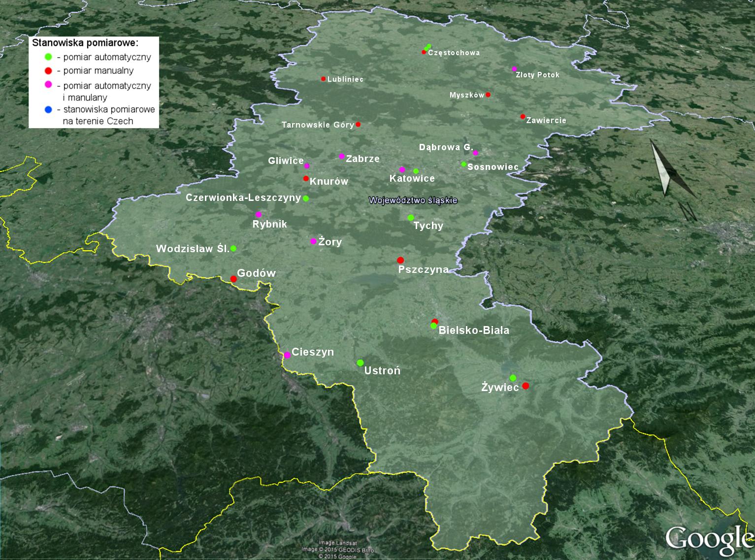Click the magenta marker at Żory

click(x=313, y=241)
